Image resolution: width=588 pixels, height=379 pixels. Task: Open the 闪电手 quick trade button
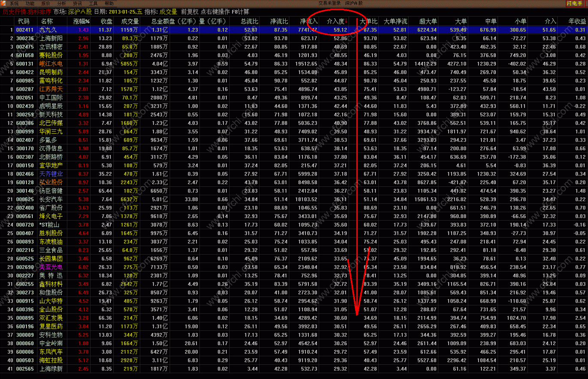point(574,3)
